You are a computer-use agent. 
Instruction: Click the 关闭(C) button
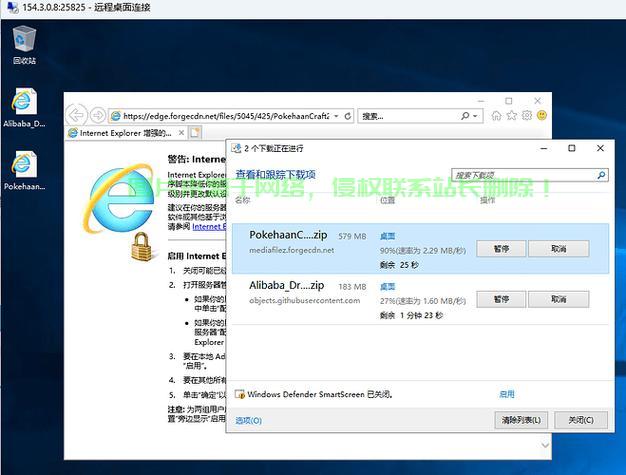[x=581, y=420]
